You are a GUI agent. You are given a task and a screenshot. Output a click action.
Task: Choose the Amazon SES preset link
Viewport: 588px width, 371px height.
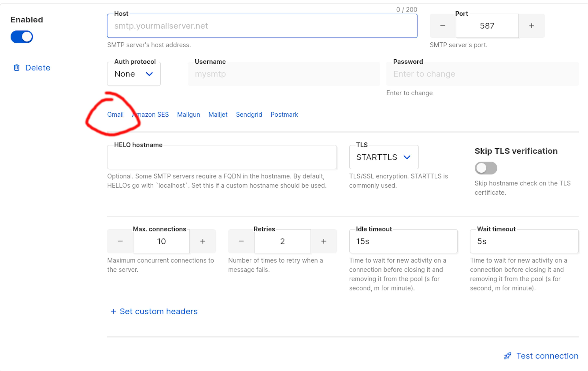coord(154,115)
